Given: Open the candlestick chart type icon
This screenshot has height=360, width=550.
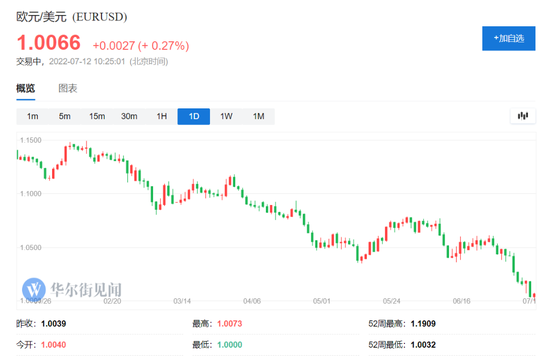Looking at the screenshot, I should pyautogui.click(x=523, y=116).
